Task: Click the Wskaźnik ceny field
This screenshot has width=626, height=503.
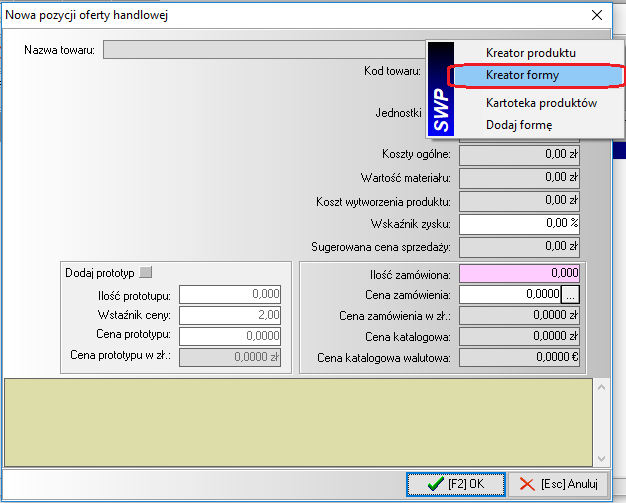Action: coord(229,314)
